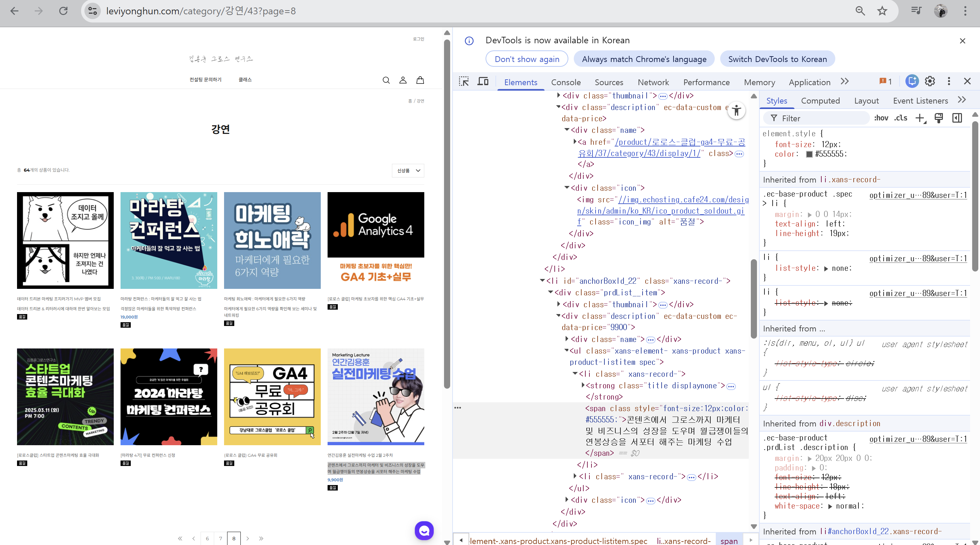Open the my account person icon

point(403,80)
